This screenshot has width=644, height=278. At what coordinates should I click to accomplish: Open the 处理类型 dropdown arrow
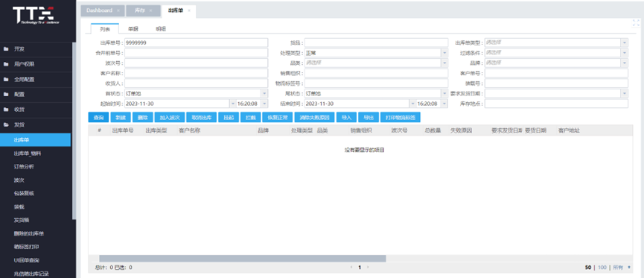click(x=444, y=53)
